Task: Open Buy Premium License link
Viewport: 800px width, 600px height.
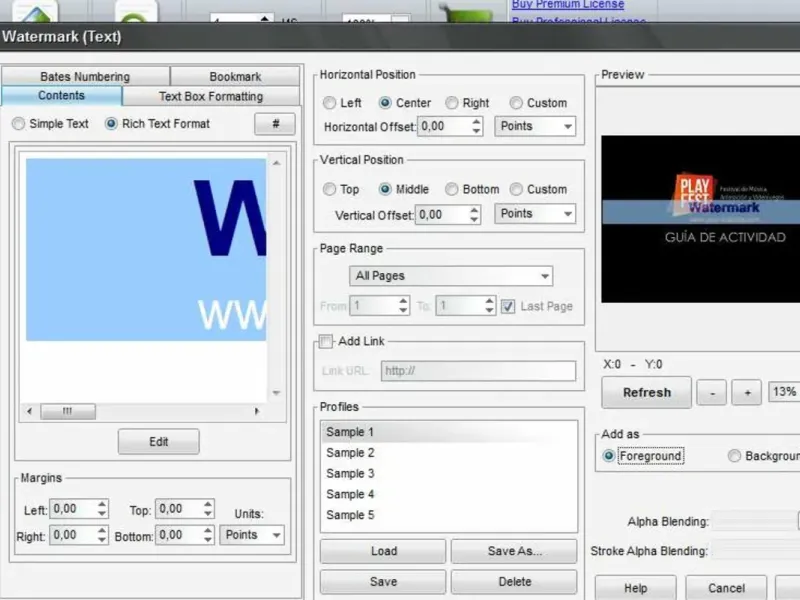Action: (568, 5)
